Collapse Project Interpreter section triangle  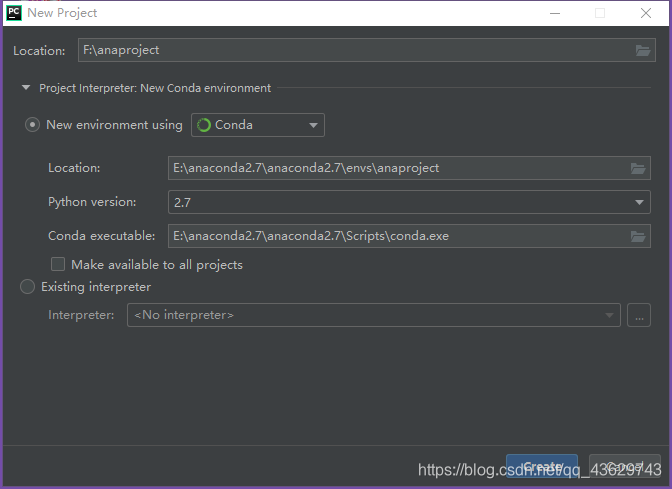point(26,88)
